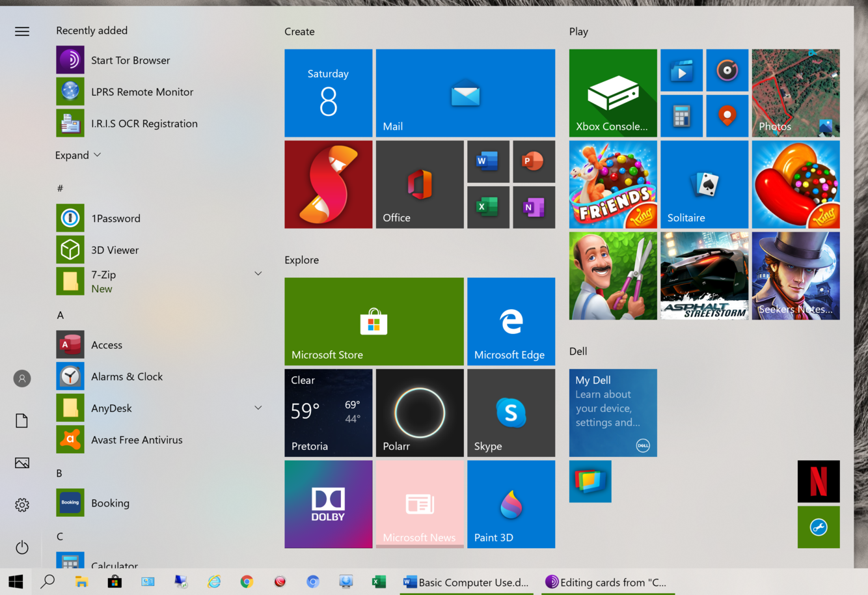868x595 pixels.
Task: Open the Gardenscapes gardener tile
Action: (613, 276)
